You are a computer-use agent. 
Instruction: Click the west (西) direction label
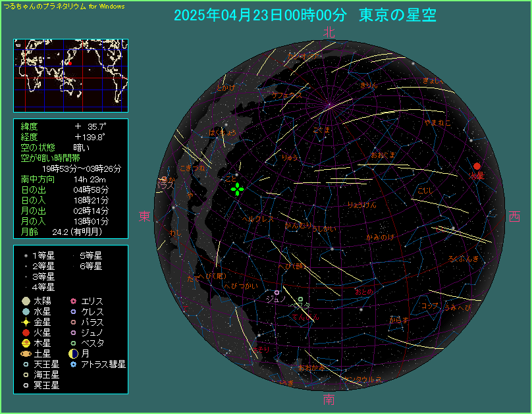[514, 217]
